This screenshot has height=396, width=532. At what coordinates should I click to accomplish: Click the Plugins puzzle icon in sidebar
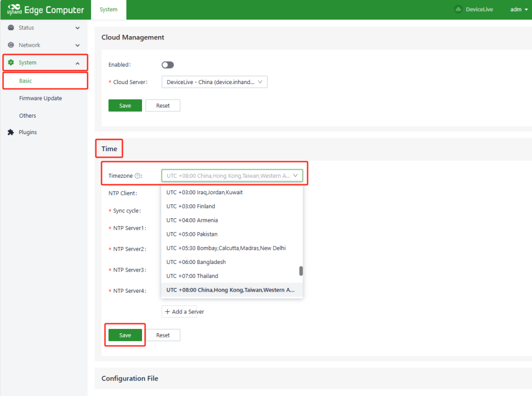click(x=11, y=133)
